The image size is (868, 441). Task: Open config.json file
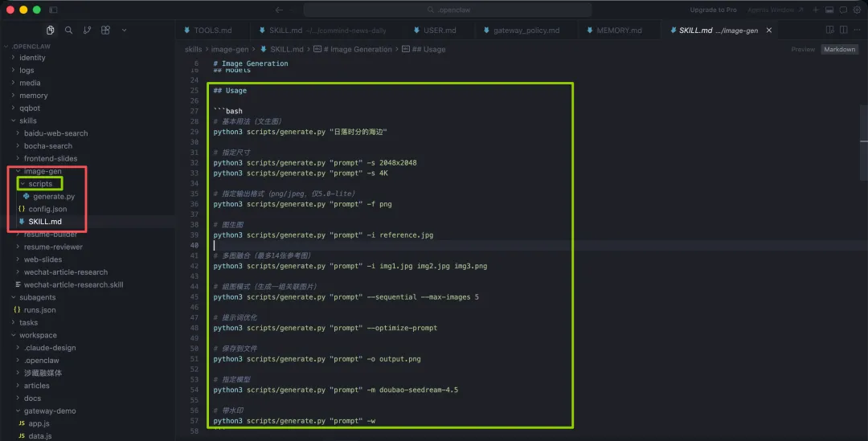tap(47, 209)
